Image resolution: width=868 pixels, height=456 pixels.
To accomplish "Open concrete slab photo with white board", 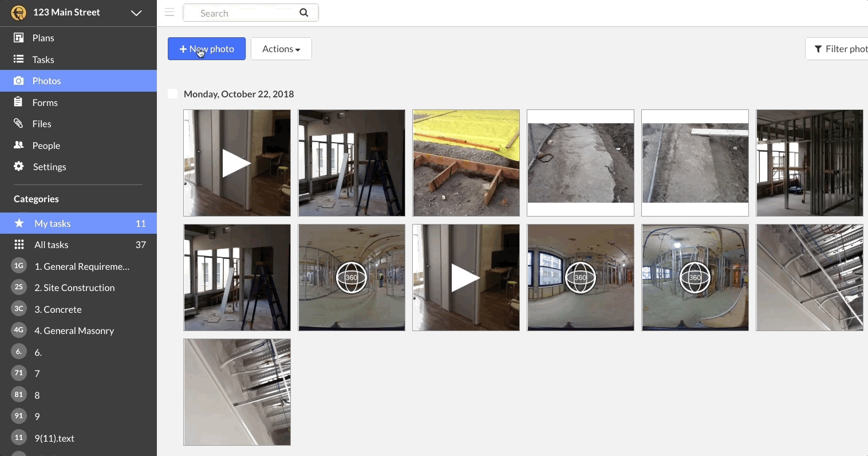I will click(x=695, y=163).
